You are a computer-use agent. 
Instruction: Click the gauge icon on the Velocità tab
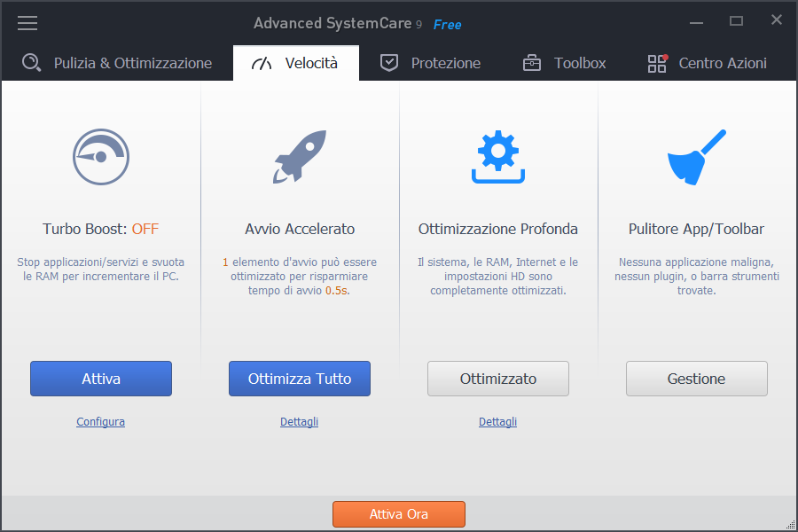[262, 63]
